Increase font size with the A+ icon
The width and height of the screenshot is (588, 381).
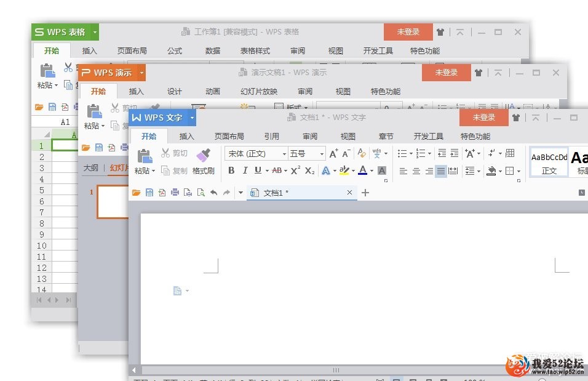(333, 153)
